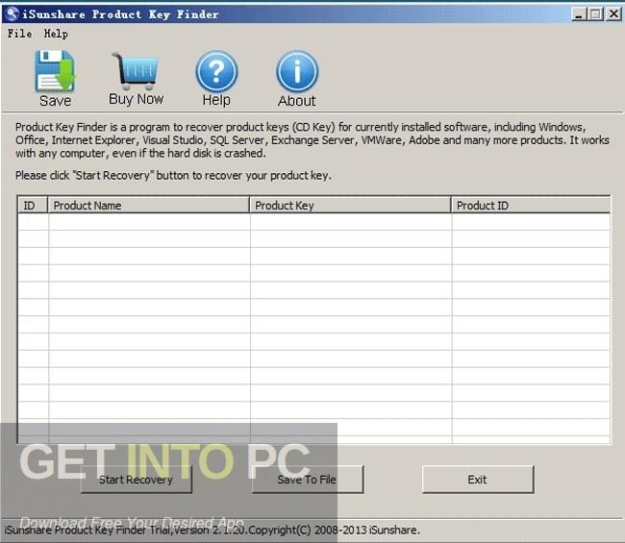Open the Help menu in menu bar
625x543 pixels.
pos(56,34)
